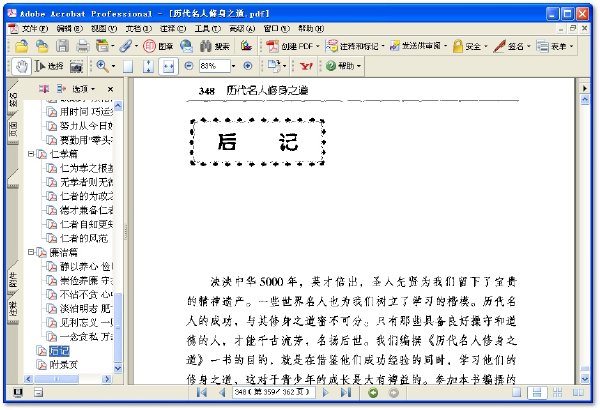Screen dimensions: 600x410
Task: Click the Rotate view page icon
Action: pos(274,66)
